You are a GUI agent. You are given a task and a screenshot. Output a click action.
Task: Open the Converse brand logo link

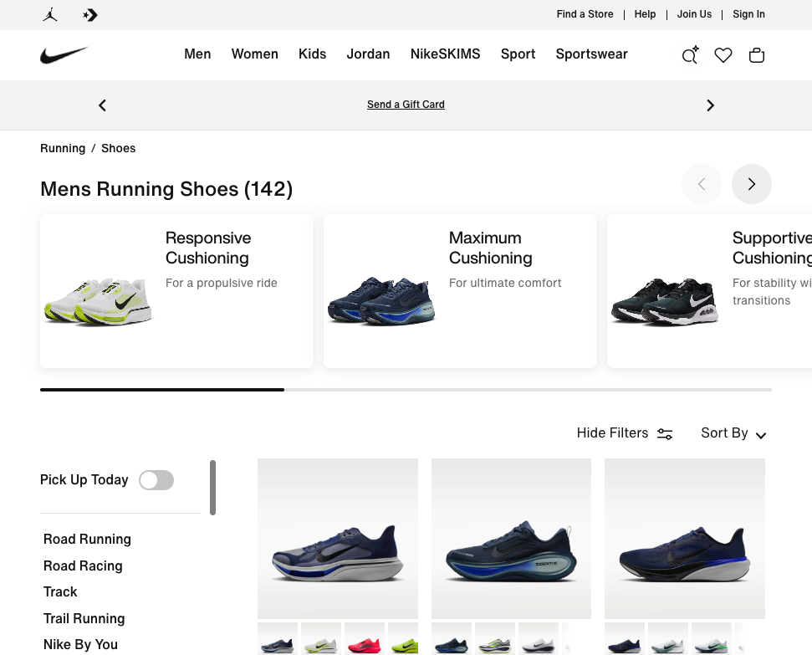click(x=90, y=15)
